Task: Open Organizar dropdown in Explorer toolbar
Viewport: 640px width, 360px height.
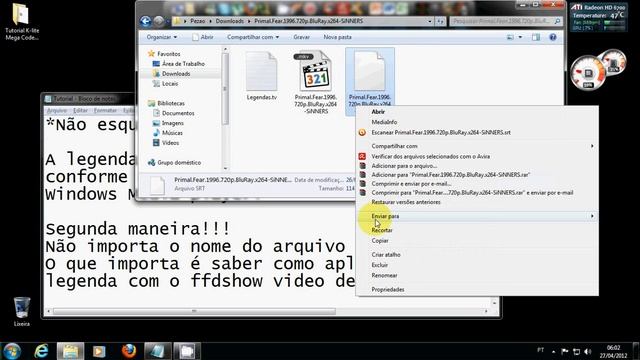Action: pos(162,37)
